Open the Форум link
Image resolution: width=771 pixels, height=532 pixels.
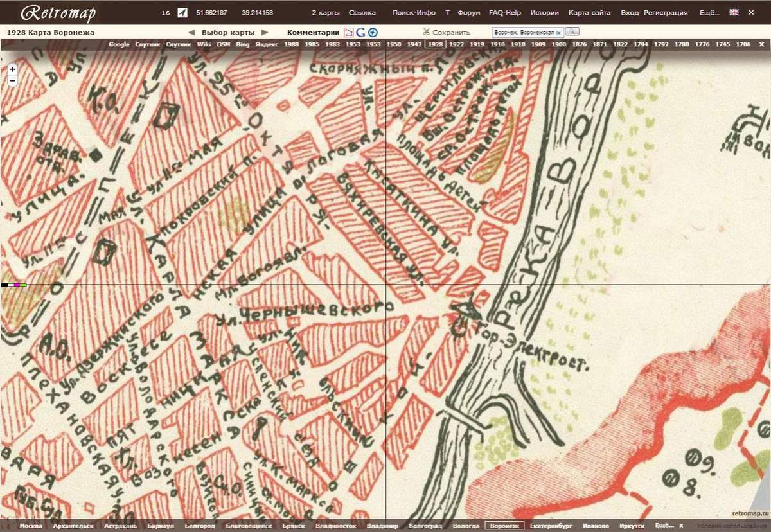[x=468, y=13]
